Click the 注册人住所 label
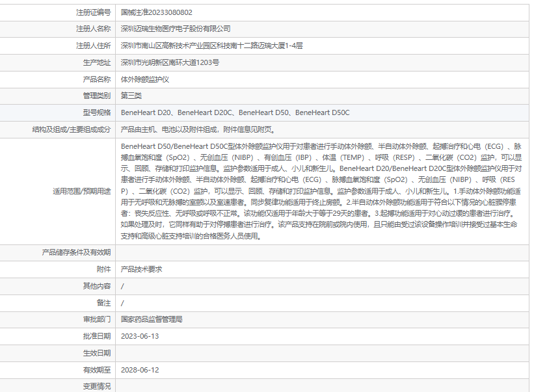Screen dimensions: 534x392 [x=93, y=46]
